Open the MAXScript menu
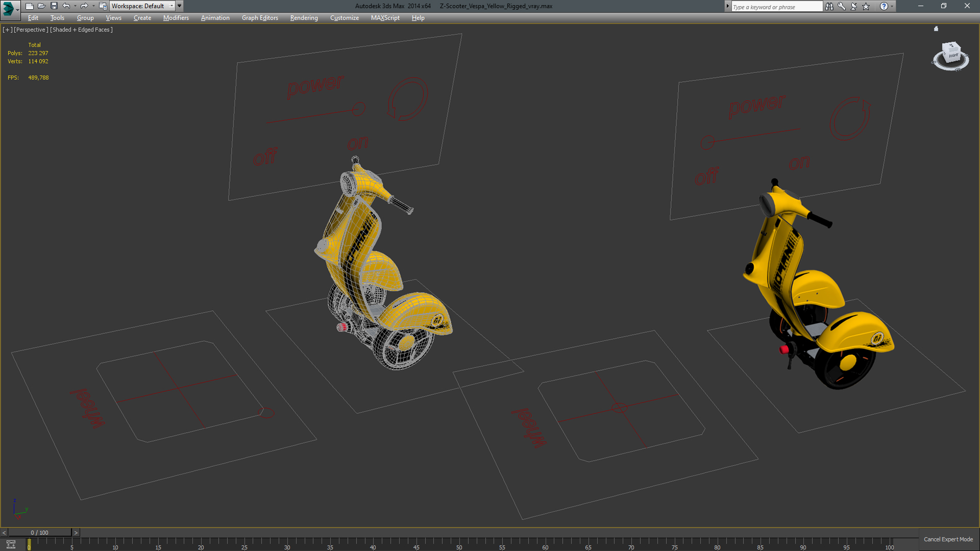Screen dimensions: 980x551 (385, 18)
